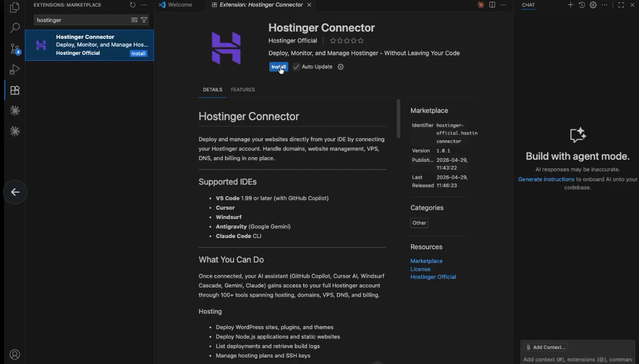Open chat panel more actions ellipsis
The width and height of the screenshot is (639, 364).
604,5
